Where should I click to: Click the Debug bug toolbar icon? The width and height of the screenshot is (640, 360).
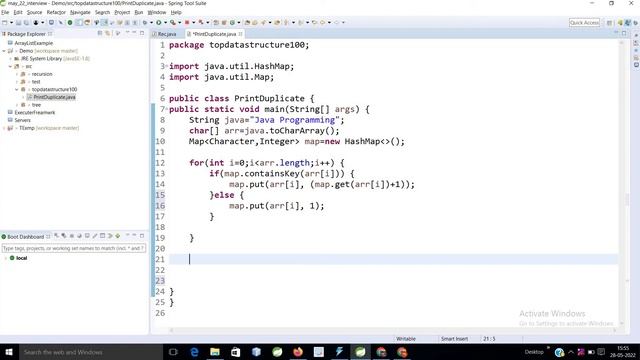(144, 22)
